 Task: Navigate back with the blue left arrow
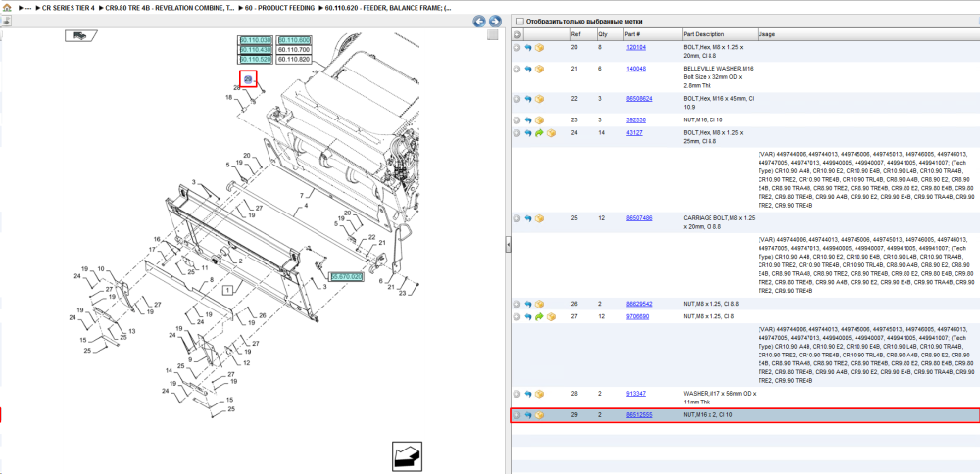click(479, 22)
